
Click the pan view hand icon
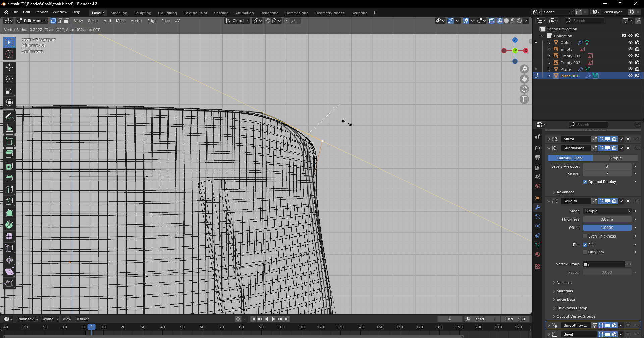(x=524, y=79)
